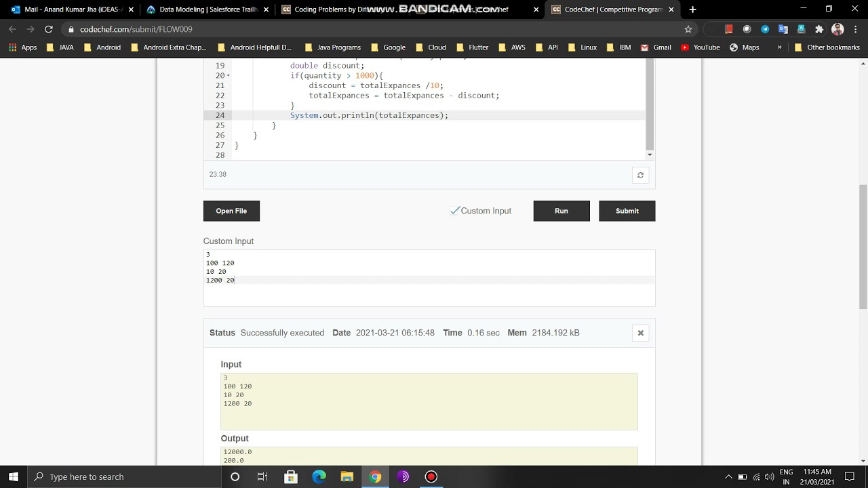Viewport: 868px width, 488px height.
Task: Open the Gmail bookmark
Action: [656, 47]
